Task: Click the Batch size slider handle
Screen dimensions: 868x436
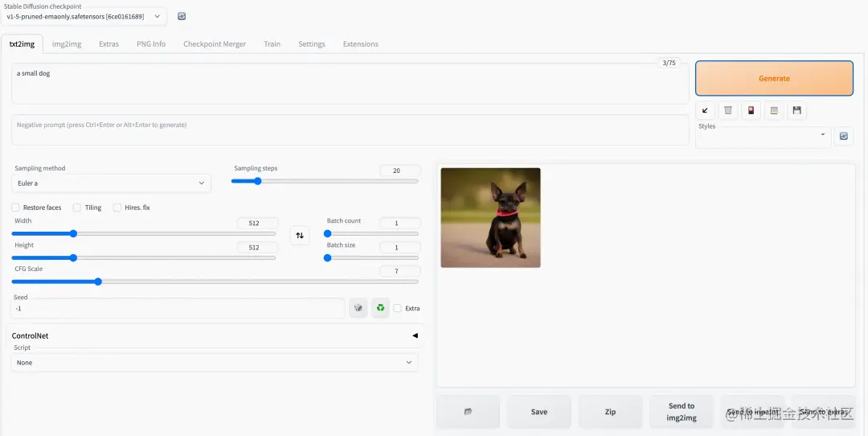Action: pos(327,257)
